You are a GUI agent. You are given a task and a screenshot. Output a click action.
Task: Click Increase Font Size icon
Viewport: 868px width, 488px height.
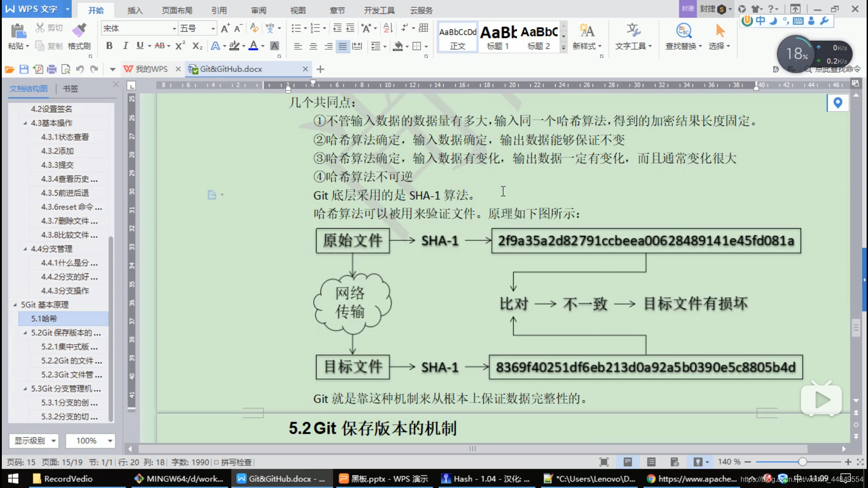[x=225, y=28]
